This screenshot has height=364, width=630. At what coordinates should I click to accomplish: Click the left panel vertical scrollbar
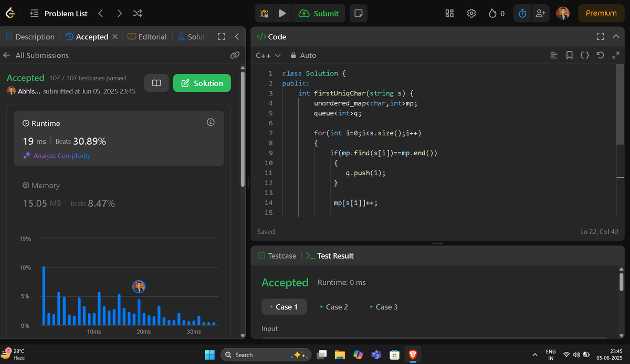click(x=243, y=129)
